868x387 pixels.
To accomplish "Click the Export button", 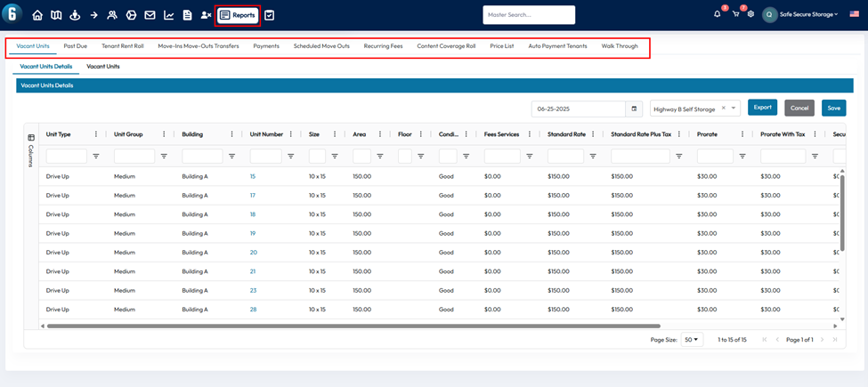I will point(762,107).
